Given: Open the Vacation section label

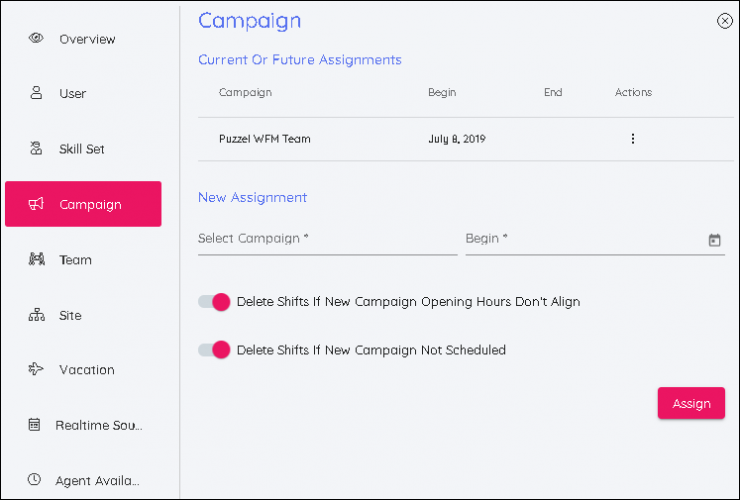Looking at the screenshot, I should [x=87, y=370].
